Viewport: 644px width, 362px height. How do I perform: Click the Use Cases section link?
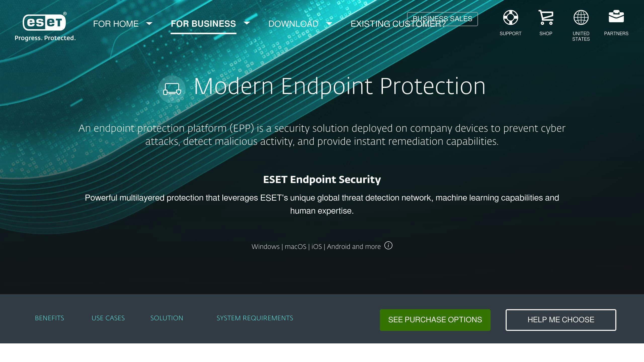click(x=108, y=318)
